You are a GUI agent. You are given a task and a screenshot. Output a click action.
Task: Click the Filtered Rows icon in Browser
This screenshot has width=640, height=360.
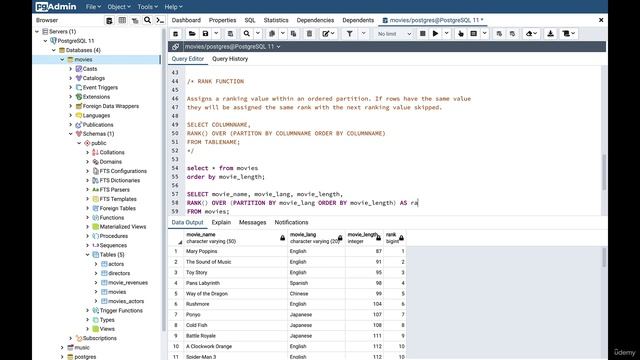135,20
